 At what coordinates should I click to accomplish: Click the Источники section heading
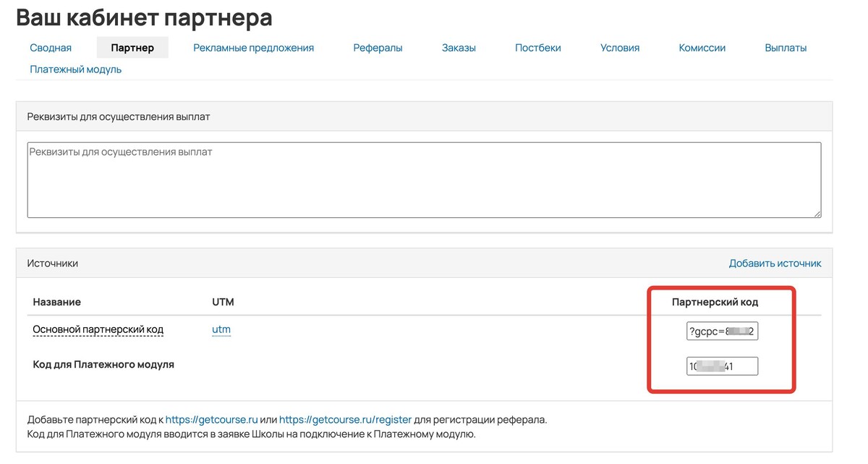pyautogui.click(x=53, y=263)
